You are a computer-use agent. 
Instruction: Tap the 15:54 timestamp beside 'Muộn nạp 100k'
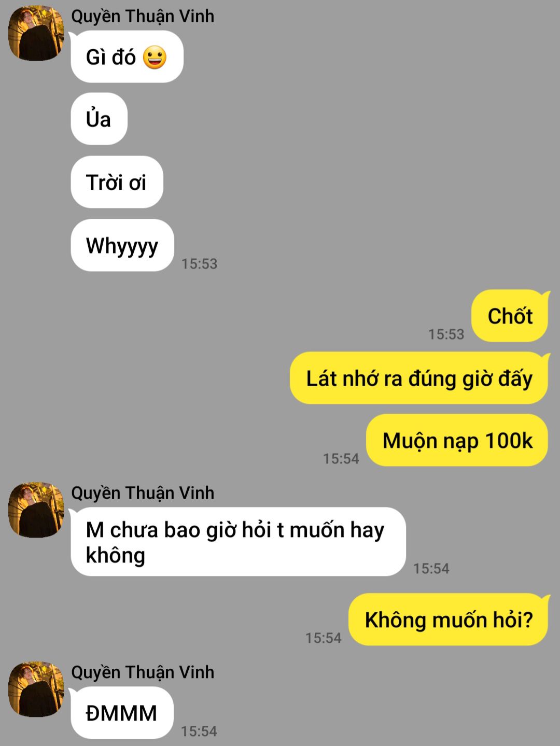(x=341, y=459)
